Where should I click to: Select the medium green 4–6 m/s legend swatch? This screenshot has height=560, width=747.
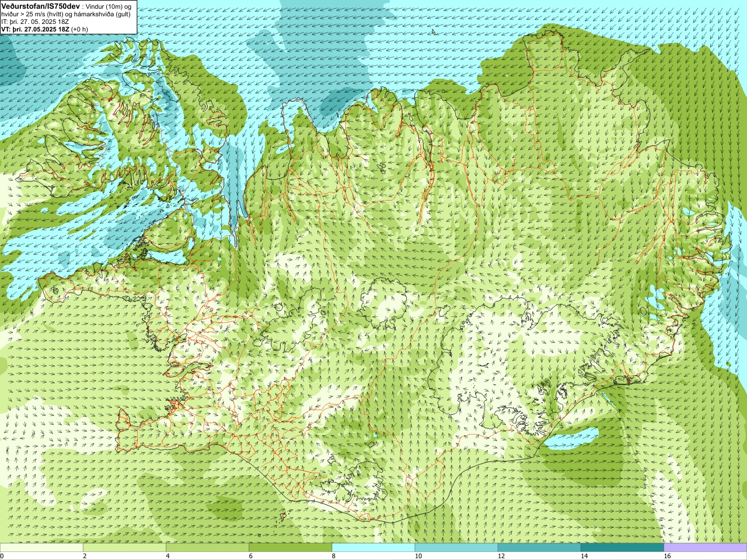pyautogui.click(x=207, y=547)
